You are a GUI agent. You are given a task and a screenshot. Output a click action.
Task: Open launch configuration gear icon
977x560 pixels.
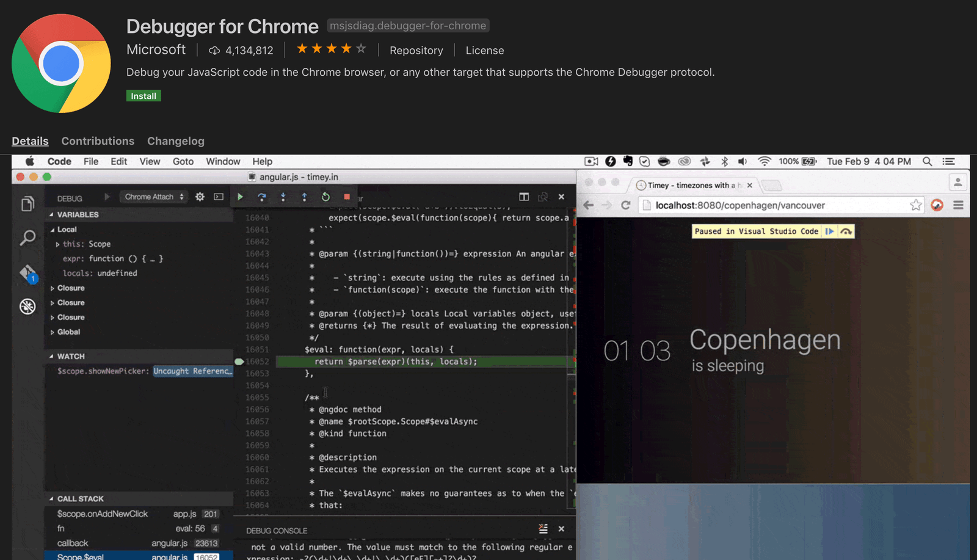(200, 197)
